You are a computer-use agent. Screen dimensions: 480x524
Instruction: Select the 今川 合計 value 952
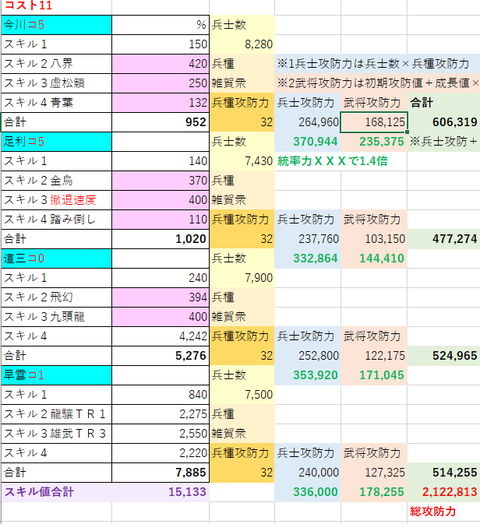click(x=160, y=122)
